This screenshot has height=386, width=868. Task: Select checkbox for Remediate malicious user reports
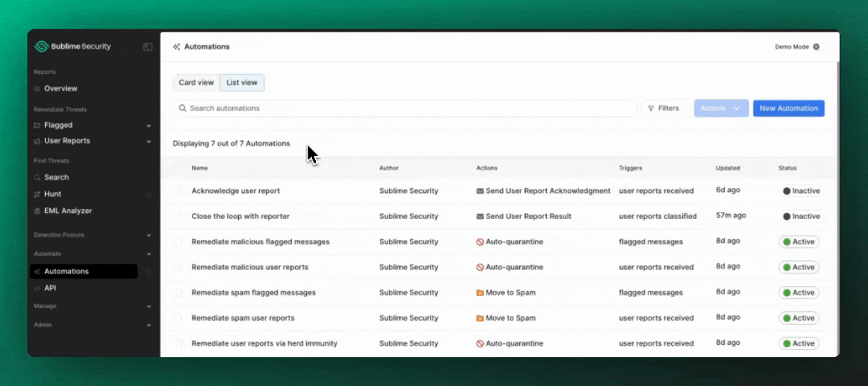177,268
